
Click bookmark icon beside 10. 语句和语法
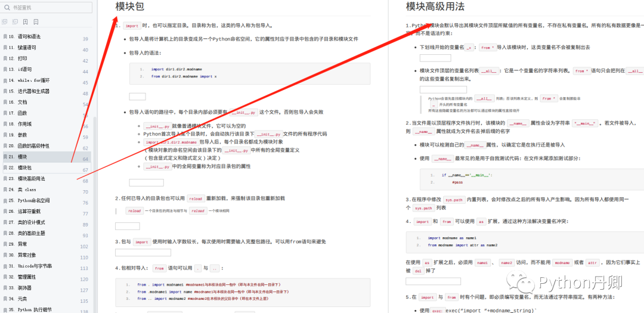tap(5, 36)
